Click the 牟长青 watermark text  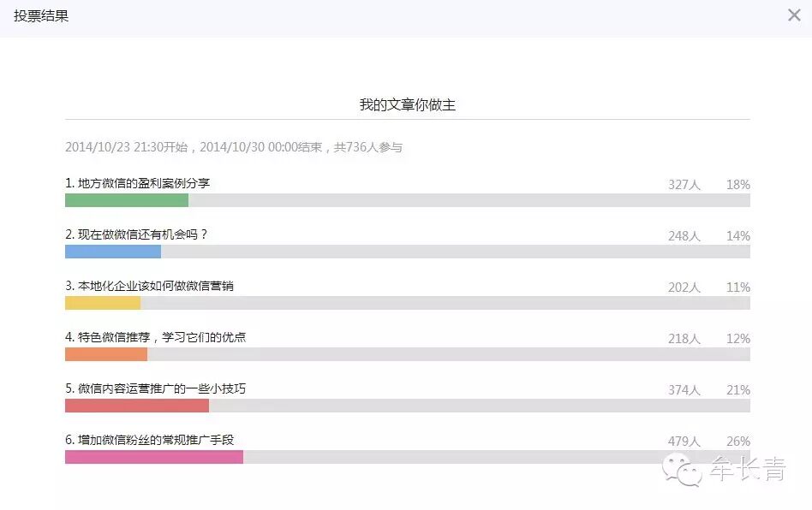[747, 470]
